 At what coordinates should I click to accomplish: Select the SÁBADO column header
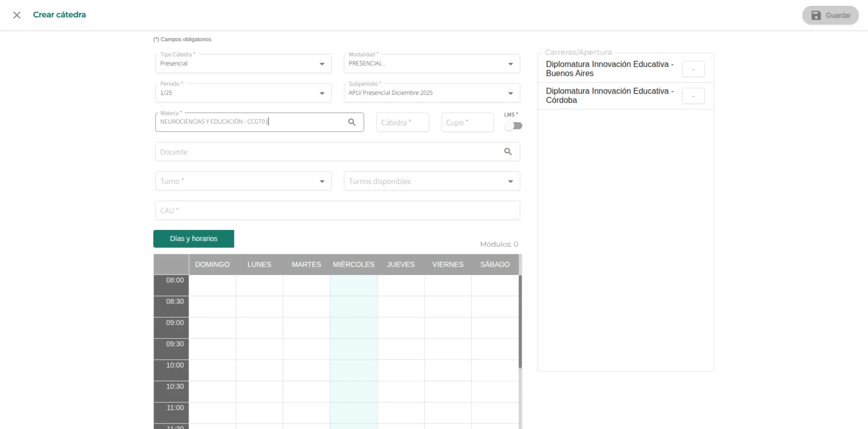click(x=495, y=264)
